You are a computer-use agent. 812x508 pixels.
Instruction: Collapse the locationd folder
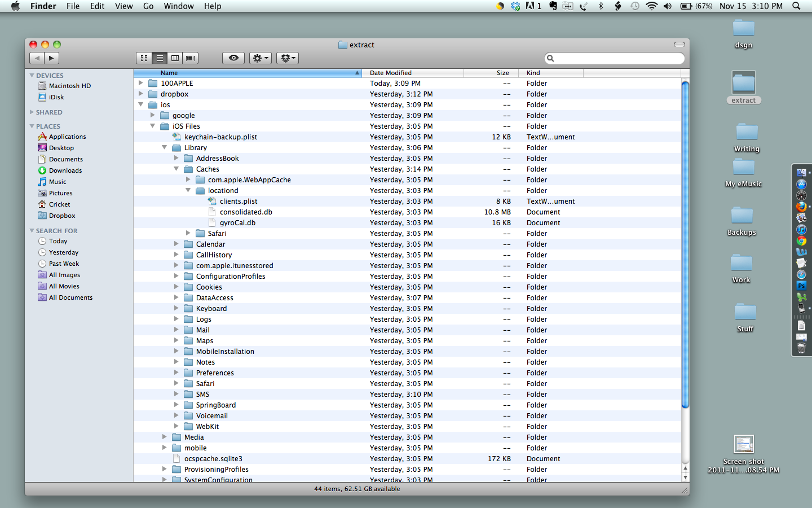[188, 191]
